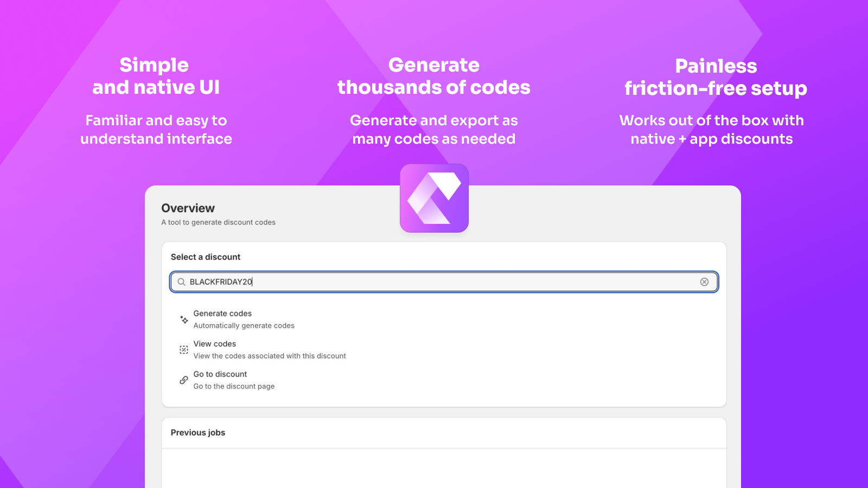Click the circled X at the right of BLACKFRIDAY20
The image size is (868, 488).
pos(704,282)
